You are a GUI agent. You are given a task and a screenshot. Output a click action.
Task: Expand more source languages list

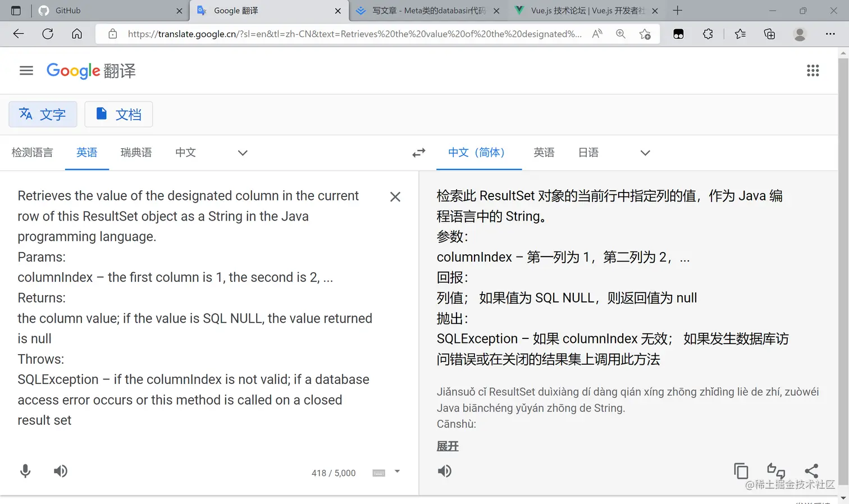tap(243, 153)
